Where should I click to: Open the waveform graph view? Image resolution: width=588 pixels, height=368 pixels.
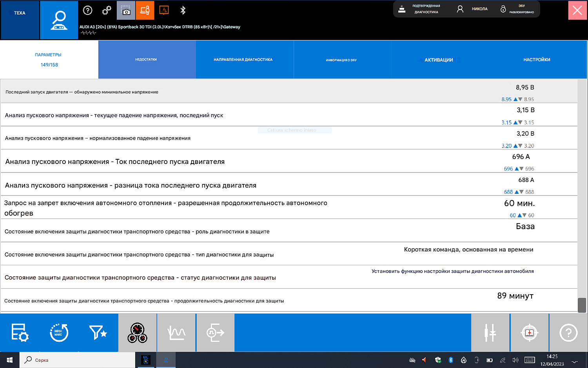coord(176,333)
